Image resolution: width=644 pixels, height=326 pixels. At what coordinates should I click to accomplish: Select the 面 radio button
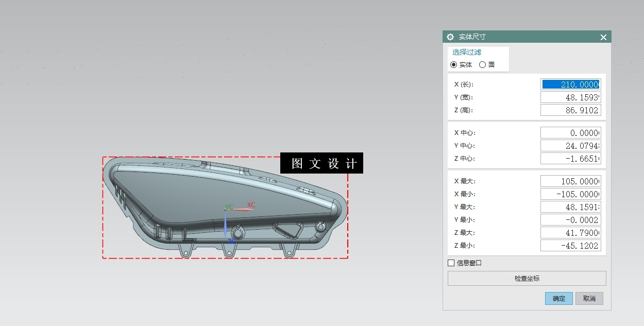482,65
